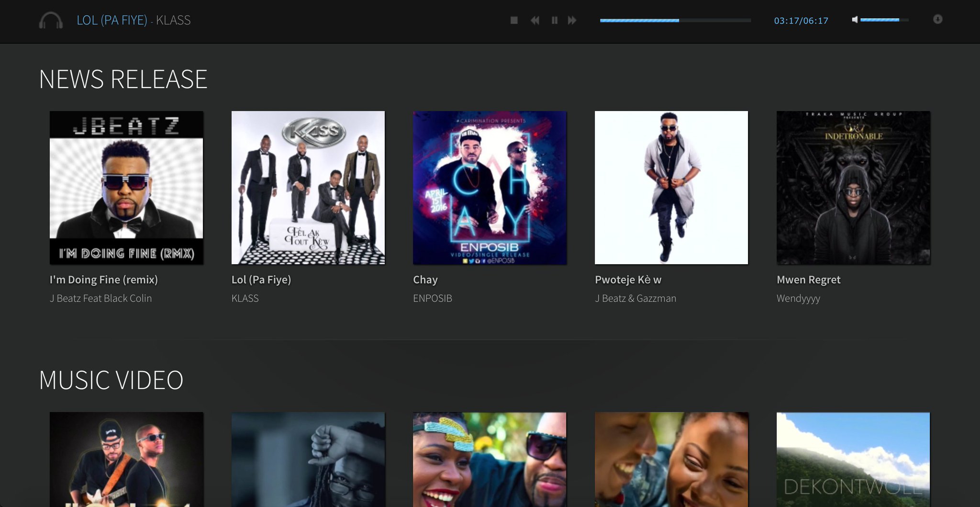Seek within the track progress bar
Image resolution: width=980 pixels, height=507 pixels.
675,20
